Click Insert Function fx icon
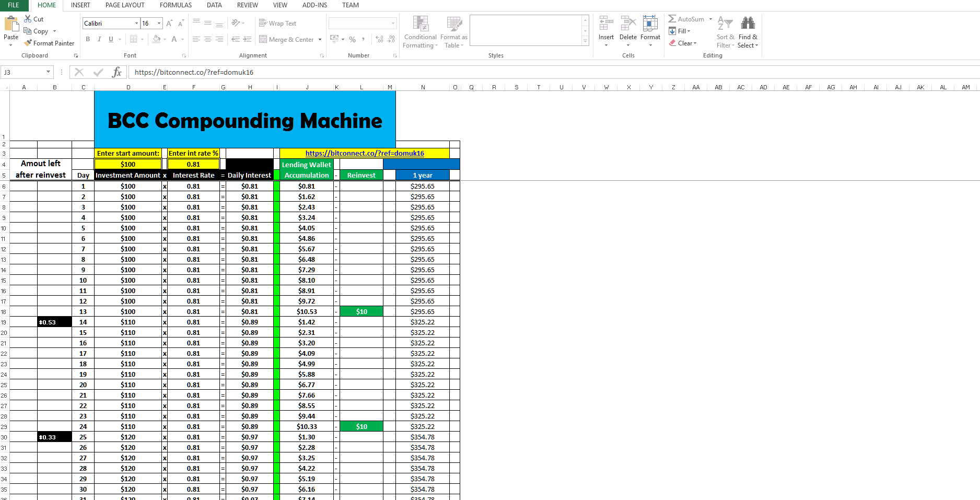 pyautogui.click(x=117, y=72)
